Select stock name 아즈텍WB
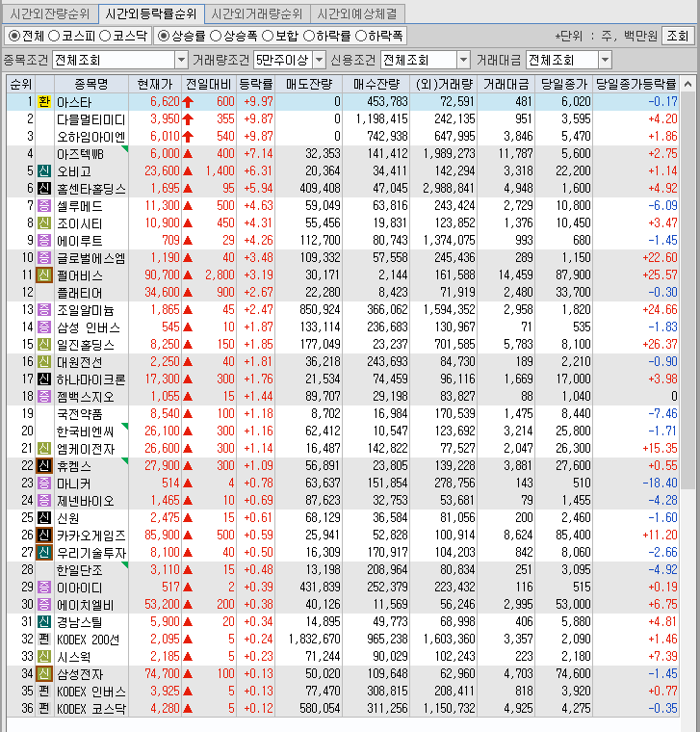This screenshot has width=700, height=732. pos(80,154)
